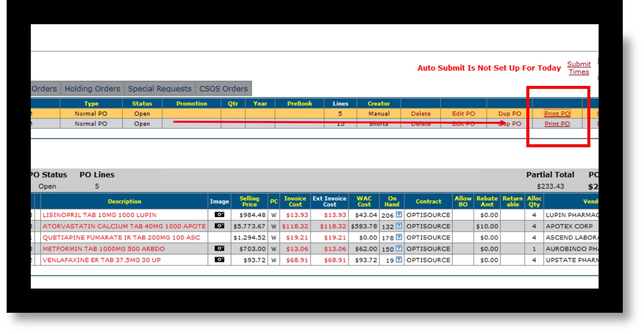Print PO for the Manual order
This screenshot has width=644, height=334.
[x=557, y=113]
